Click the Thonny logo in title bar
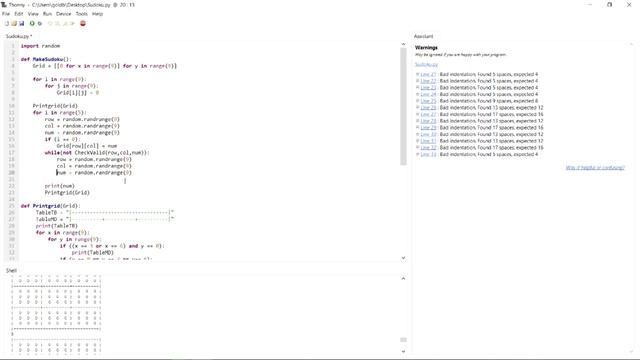 pos(4,5)
